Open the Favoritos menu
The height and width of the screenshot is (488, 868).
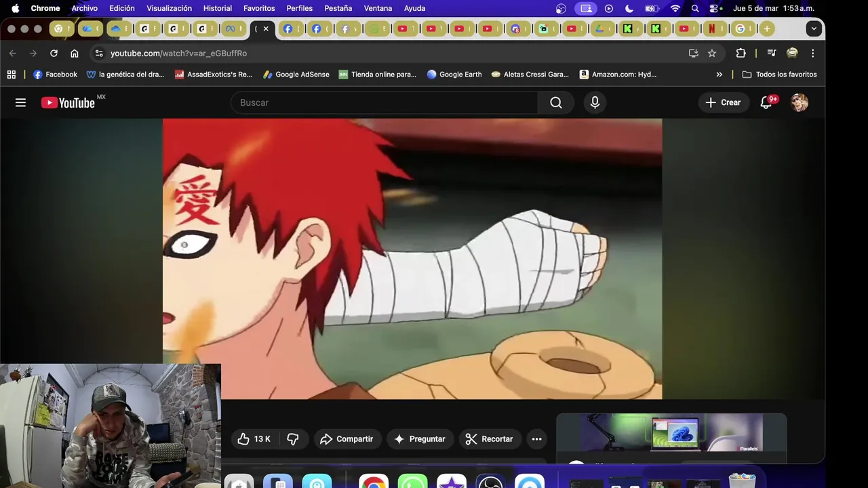click(x=259, y=8)
